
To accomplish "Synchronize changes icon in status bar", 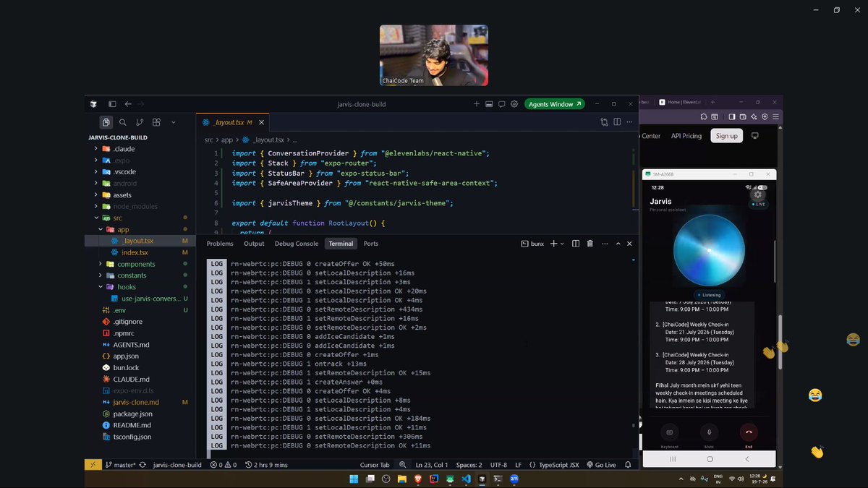I will (x=142, y=465).
